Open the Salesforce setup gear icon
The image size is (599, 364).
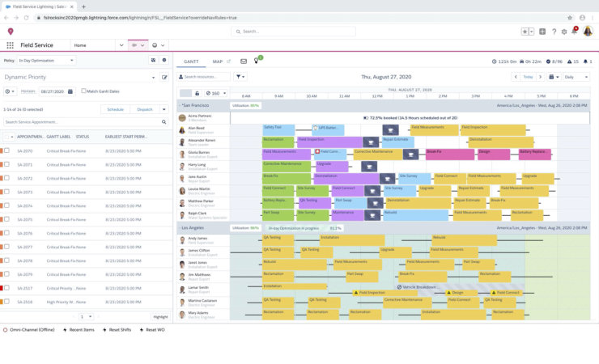click(x=564, y=32)
